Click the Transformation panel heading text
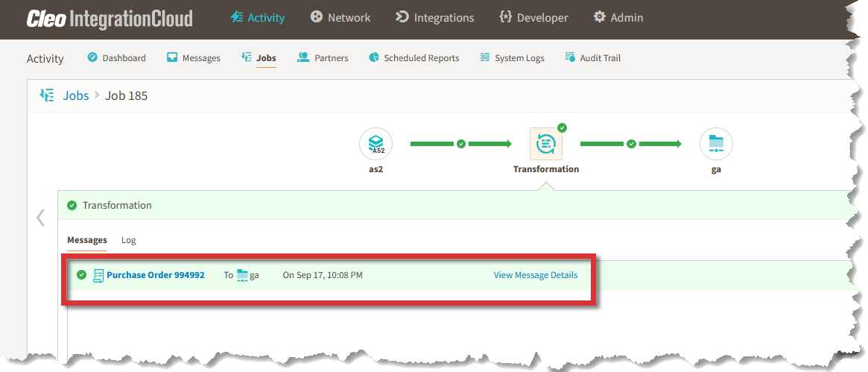The width and height of the screenshot is (868, 372). tap(117, 205)
